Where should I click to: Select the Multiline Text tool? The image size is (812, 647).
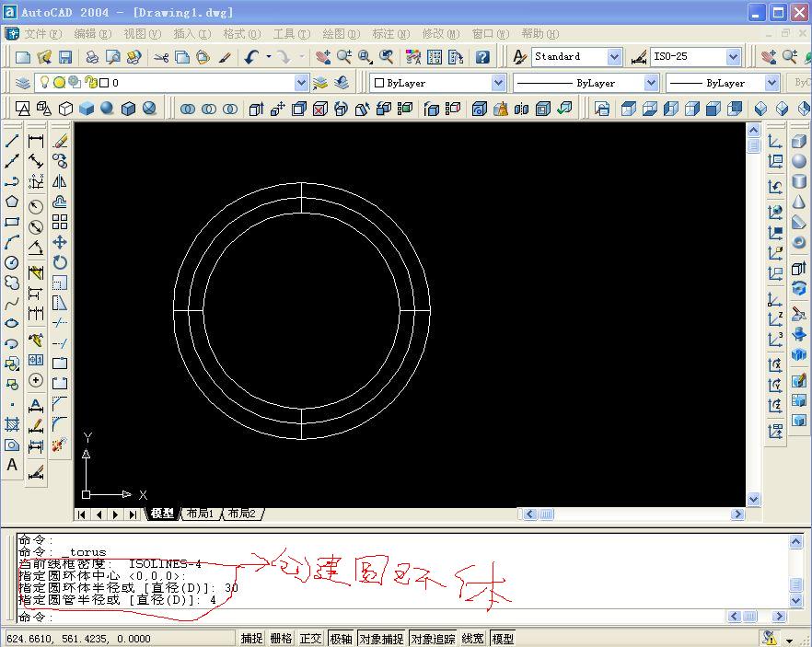click(12, 465)
